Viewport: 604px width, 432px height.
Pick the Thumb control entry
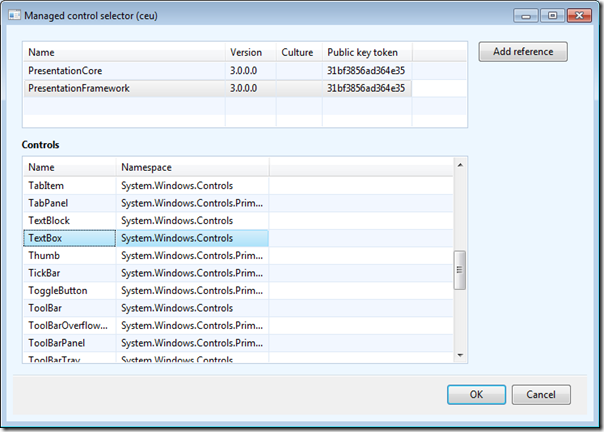[45, 256]
